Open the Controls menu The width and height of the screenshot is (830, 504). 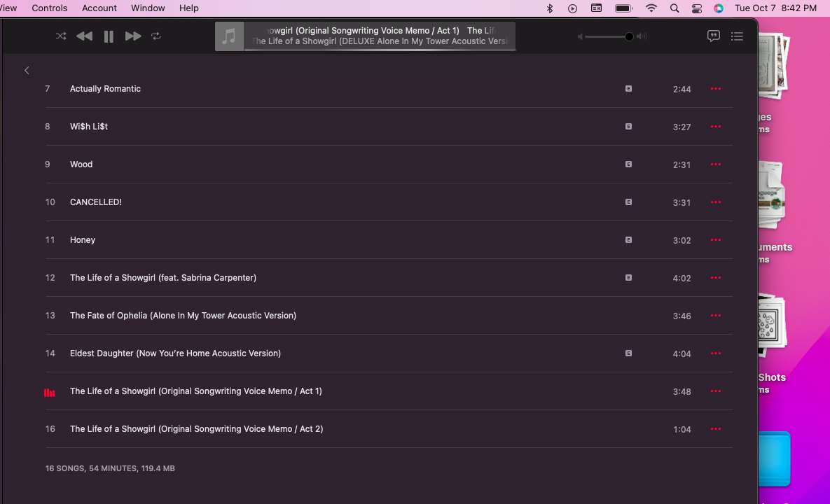pos(50,8)
